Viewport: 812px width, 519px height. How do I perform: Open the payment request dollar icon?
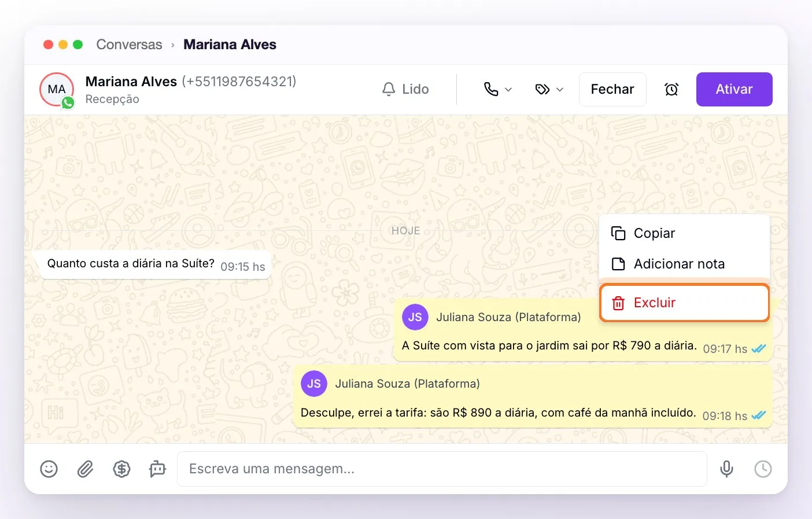(121, 469)
